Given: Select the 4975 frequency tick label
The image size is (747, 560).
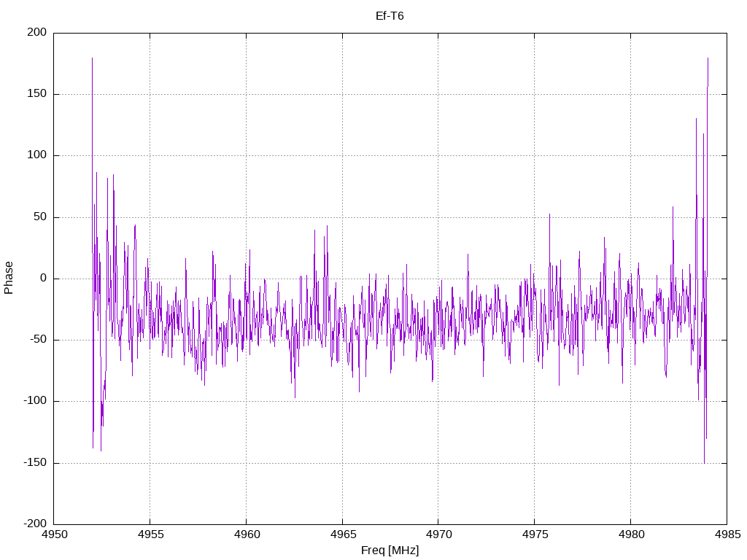Looking at the screenshot, I should (x=534, y=534).
